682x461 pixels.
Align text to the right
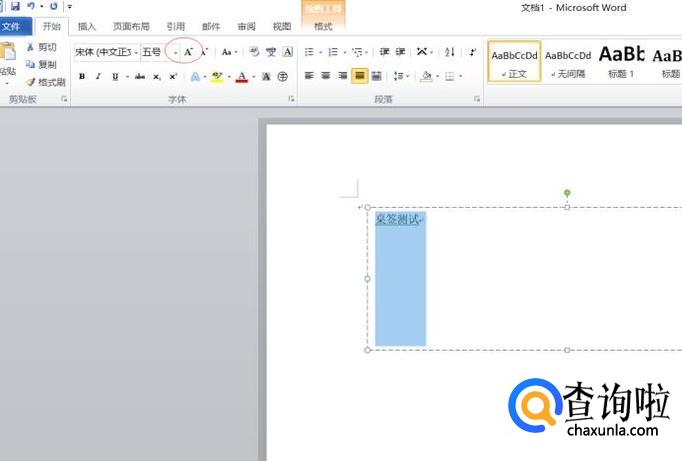pyautogui.click(x=343, y=76)
